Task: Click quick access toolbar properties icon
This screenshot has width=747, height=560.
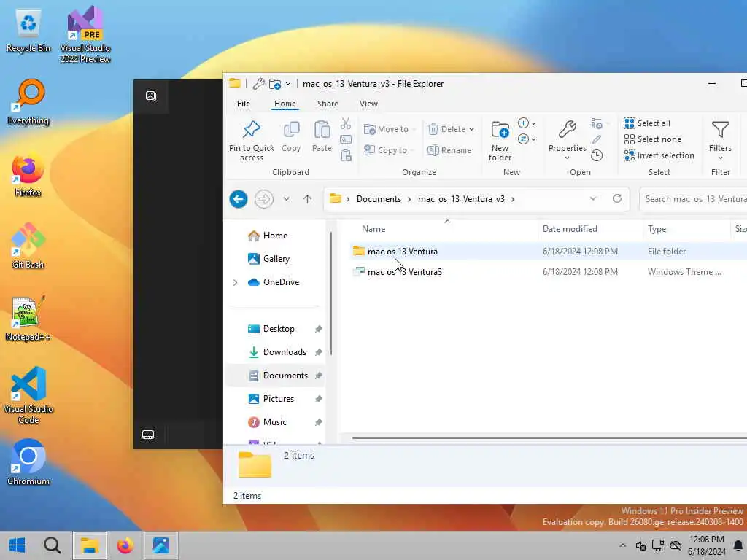Action: (x=259, y=84)
